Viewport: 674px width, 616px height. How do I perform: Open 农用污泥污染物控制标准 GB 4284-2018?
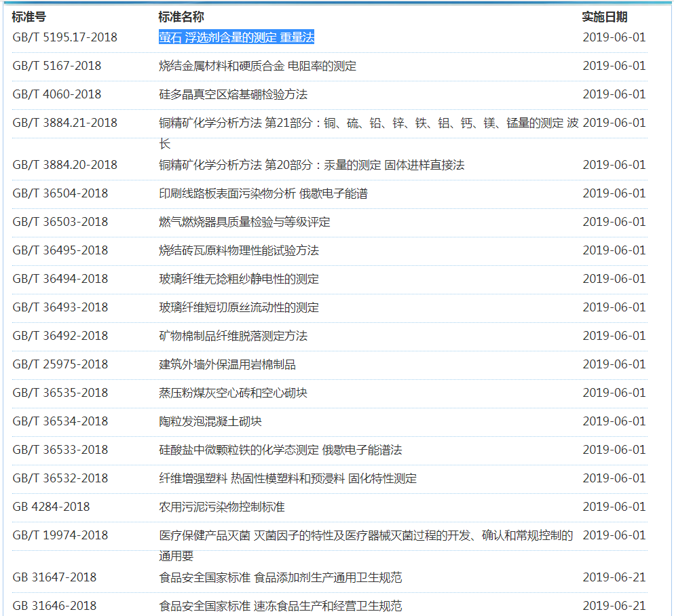click(221, 507)
